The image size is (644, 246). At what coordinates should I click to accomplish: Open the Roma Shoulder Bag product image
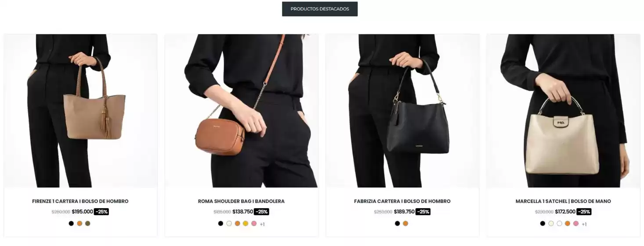click(x=241, y=111)
